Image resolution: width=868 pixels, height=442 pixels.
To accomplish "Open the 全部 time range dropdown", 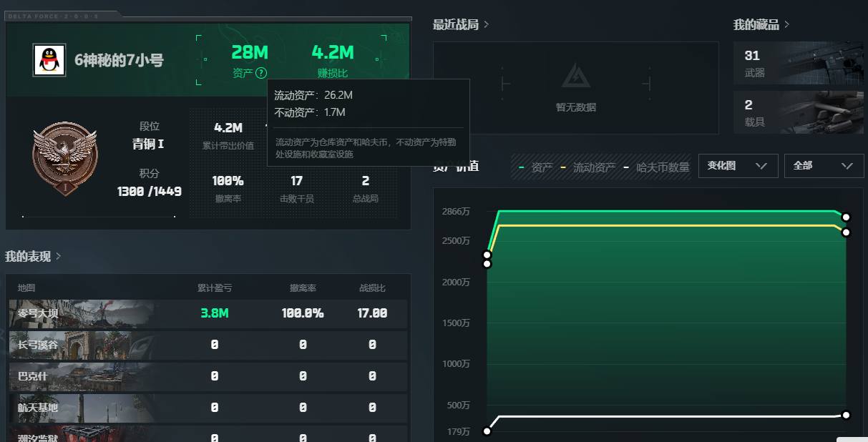I will tap(824, 165).
